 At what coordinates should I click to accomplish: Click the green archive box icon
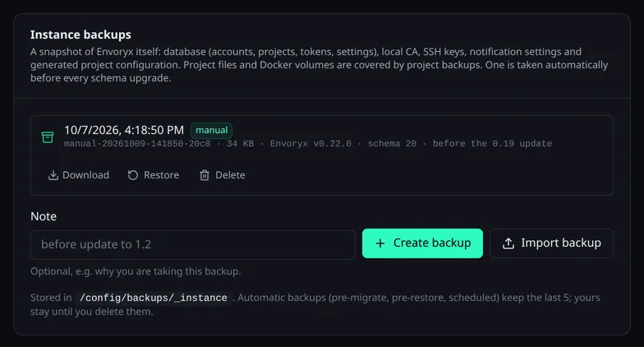(48, 136)
